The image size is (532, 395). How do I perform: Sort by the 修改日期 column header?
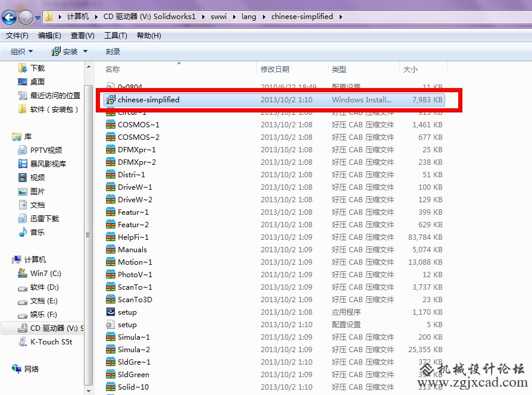(275, 70)
